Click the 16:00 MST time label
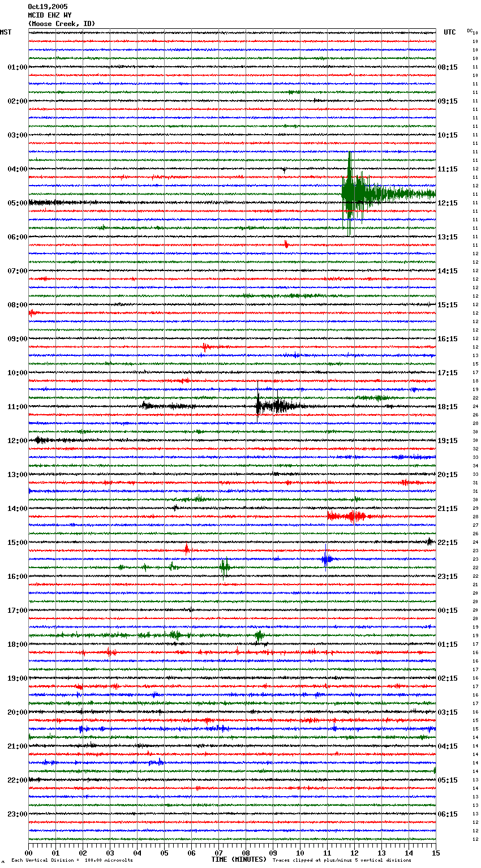Image resolution: width=481 pixels, height=868 pixels. (x=18, y=577)
